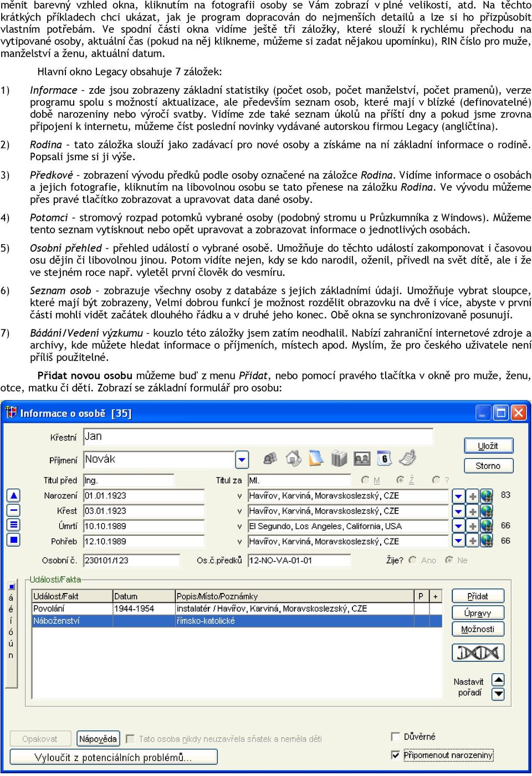Open the Možnosti button
The height and width of the screenshot is (776, 532).
478,629
